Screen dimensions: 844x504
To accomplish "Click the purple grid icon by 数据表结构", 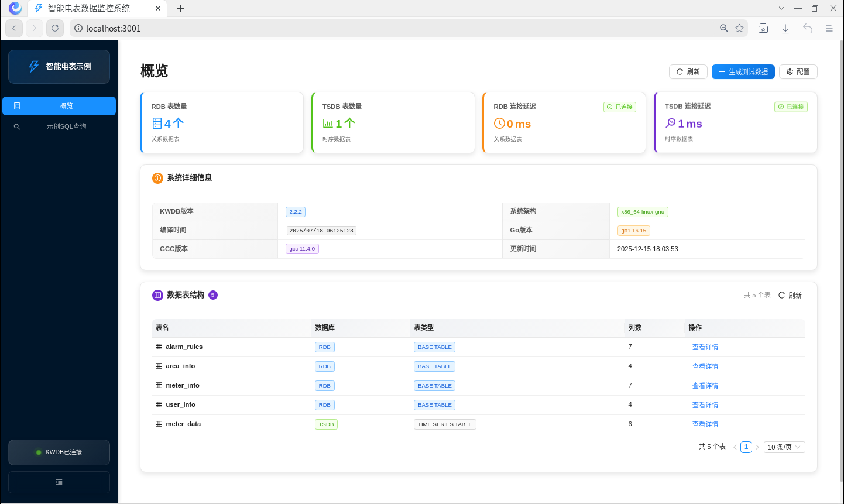I will tap(157, 295).
